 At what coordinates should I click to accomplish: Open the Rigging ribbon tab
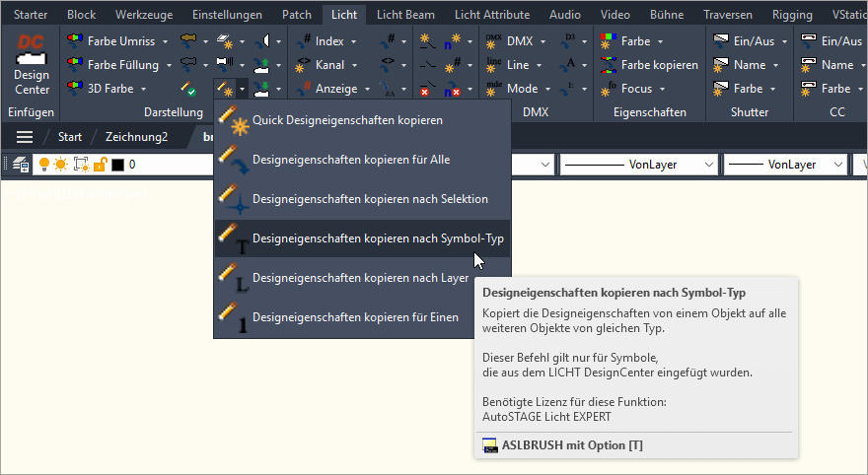point(792,15)
